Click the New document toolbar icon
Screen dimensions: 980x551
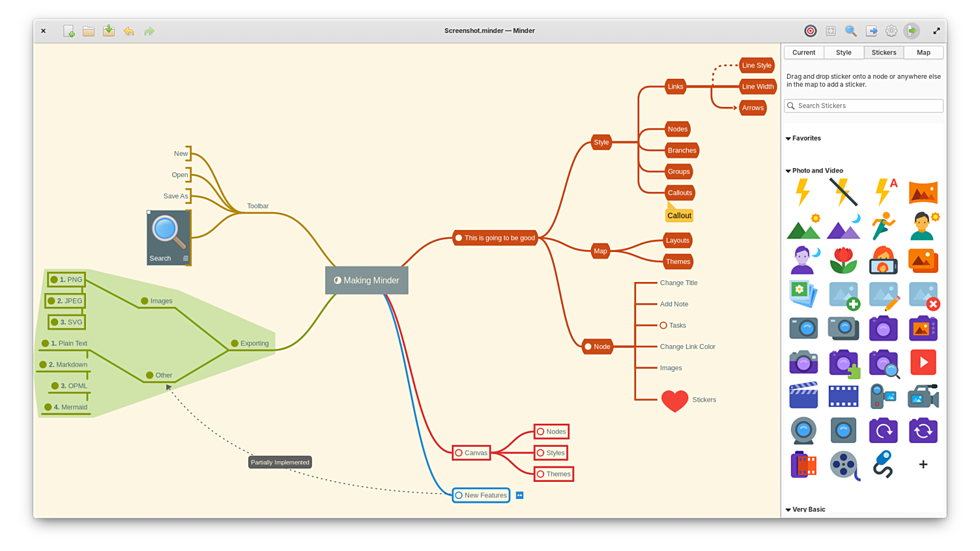point(68,31)
